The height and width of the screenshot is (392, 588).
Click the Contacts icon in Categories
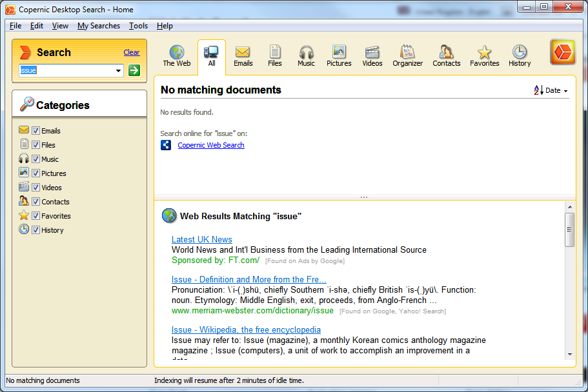(24, 201)
